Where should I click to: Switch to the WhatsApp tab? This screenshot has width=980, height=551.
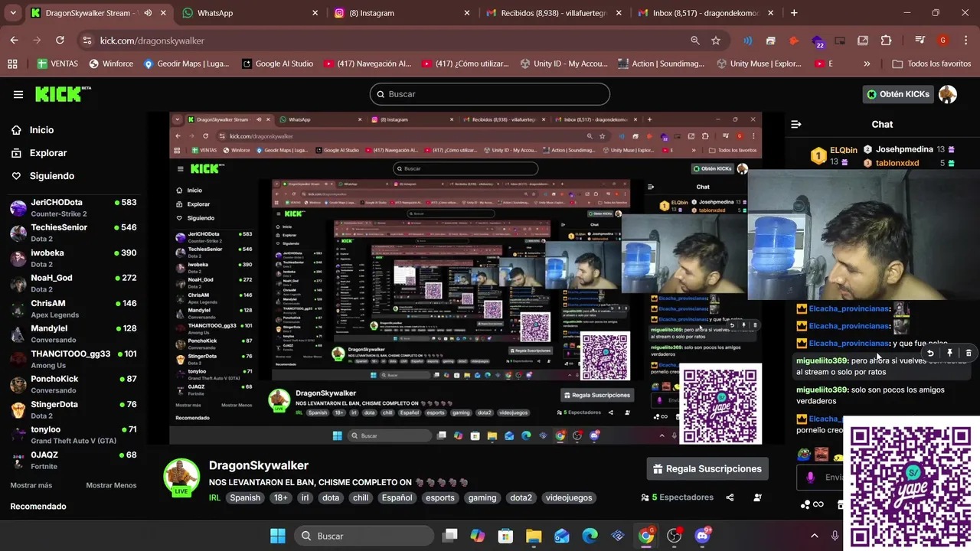[x=245, y=13]
